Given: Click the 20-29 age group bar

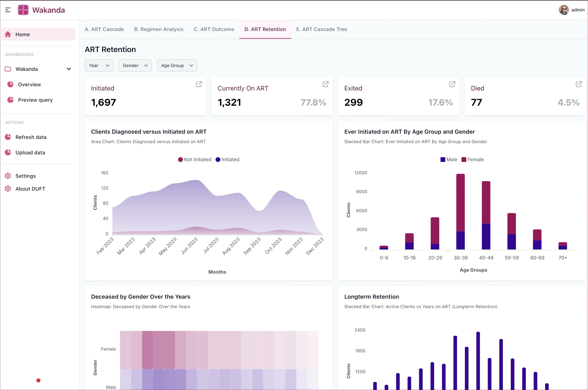Looking at the screenshot, I should coord(435,233).
